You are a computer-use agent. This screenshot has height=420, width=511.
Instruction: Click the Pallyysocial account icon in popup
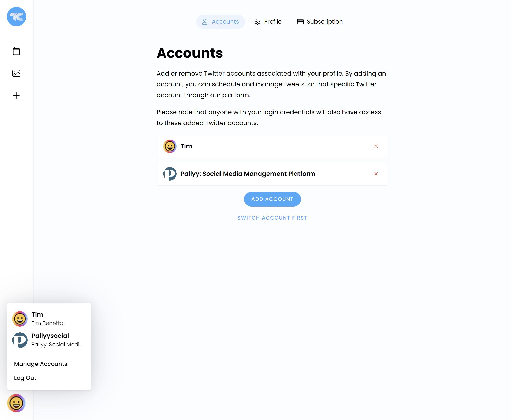[20, 340]
